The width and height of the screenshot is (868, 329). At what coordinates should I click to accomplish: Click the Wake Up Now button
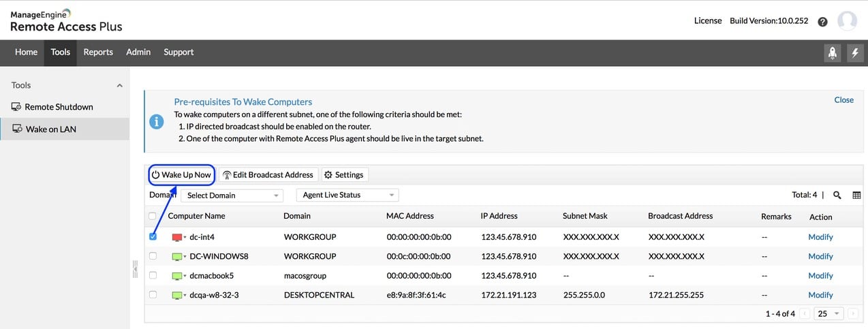pyautogui.click(x=181, y=175)
